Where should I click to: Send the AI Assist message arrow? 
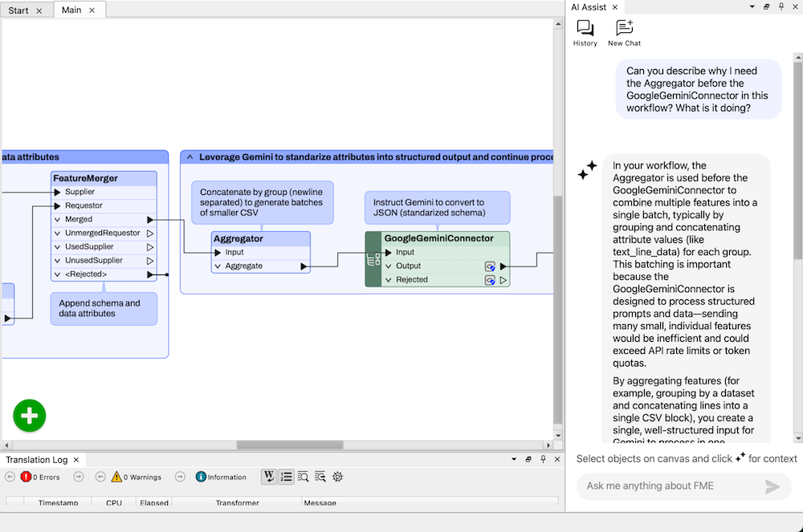(772, 486)
